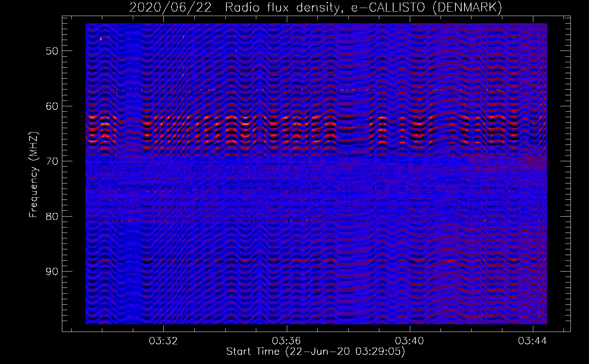Viewport: 589px width, 364px height.
Task: Click the 60 frequency tick label
Action: [52, 106]
